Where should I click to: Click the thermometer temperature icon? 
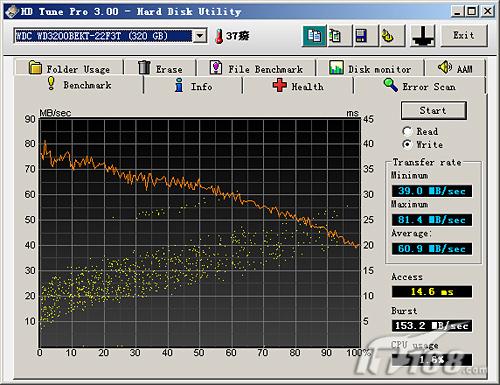[x=219, y=36]
